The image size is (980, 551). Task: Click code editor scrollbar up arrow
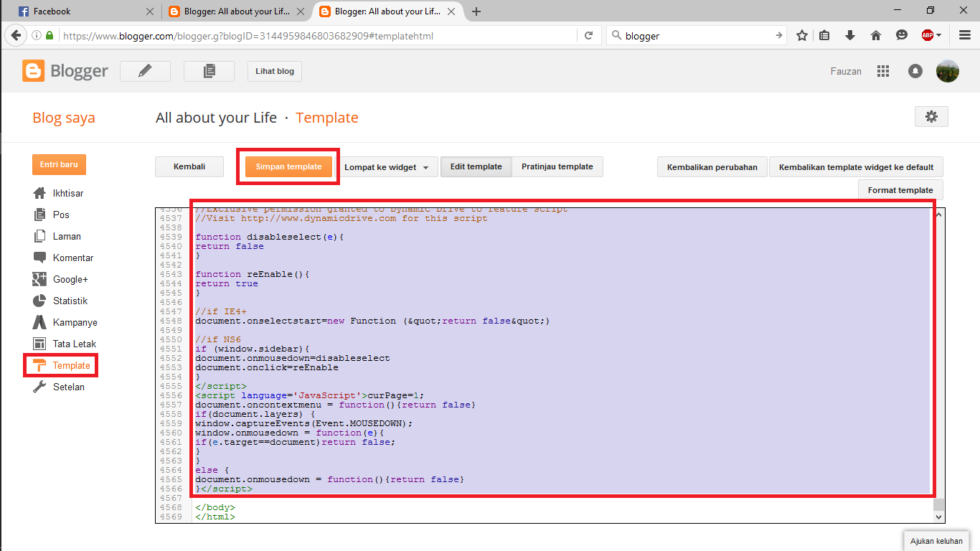point(939,214)
